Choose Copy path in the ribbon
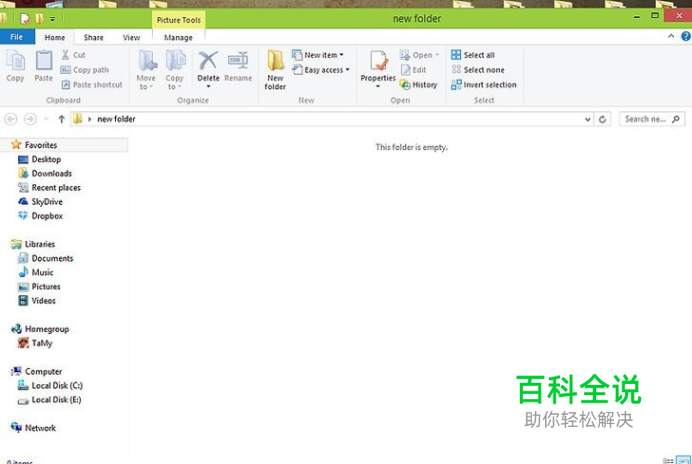The image size is (692, 464). [x=85, y=70]
